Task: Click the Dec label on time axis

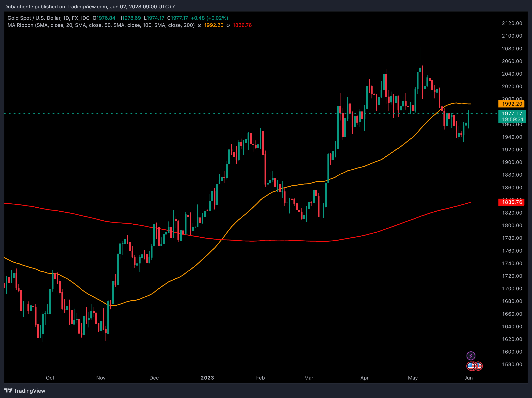Action: tap(154, 378)
